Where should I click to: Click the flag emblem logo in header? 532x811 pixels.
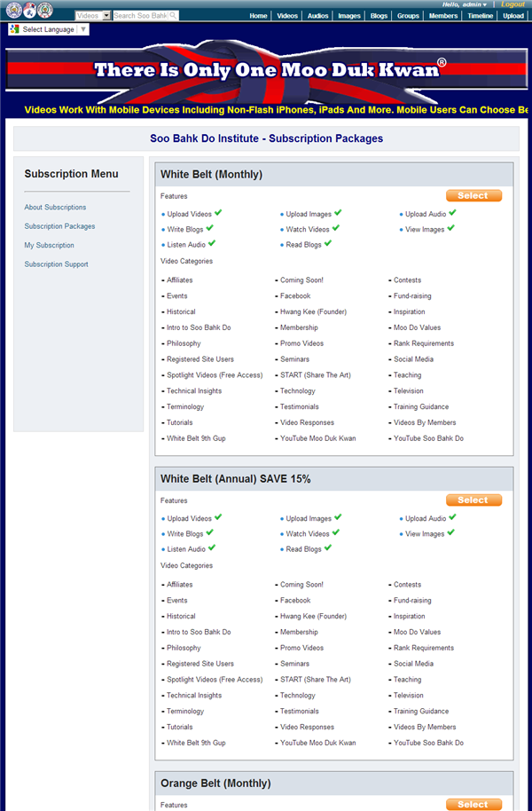[29, 10]
